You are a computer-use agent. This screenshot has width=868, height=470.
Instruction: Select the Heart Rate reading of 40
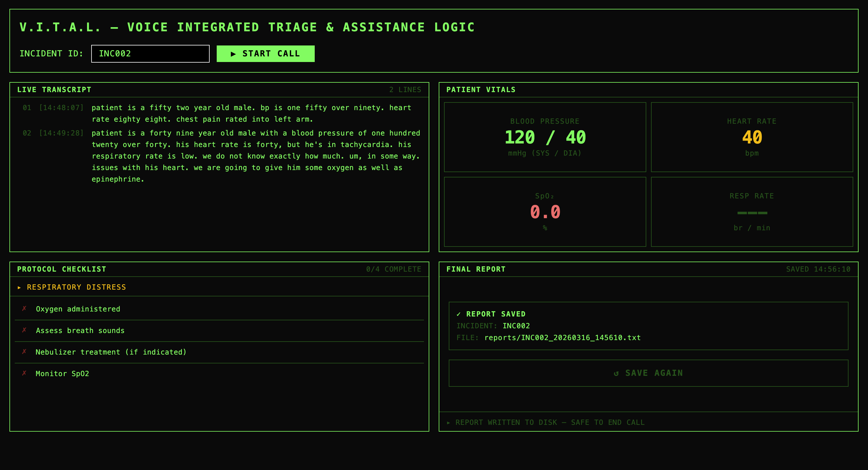pyautogui.click(x=752, y=138)
